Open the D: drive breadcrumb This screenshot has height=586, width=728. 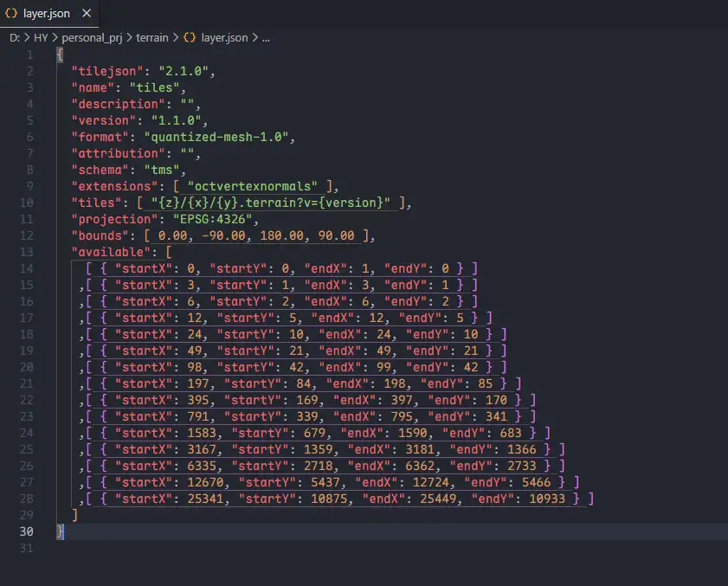pyautogui.click(x=14, y=38)
